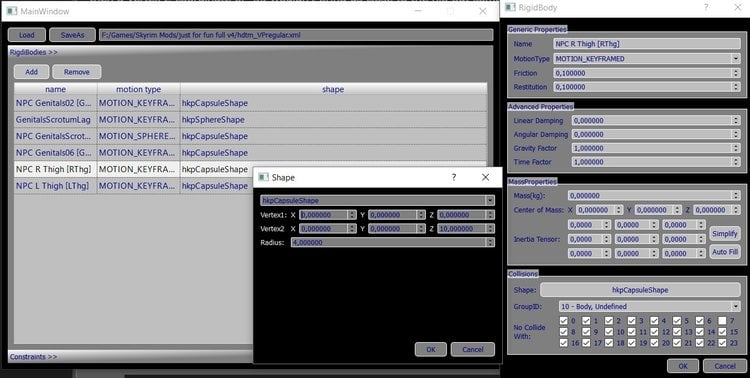Image resolution: width=750 pixels, height=378 pixels.
Task: Toggle No Collide With checkbox 23
Action: coord(722,343)
